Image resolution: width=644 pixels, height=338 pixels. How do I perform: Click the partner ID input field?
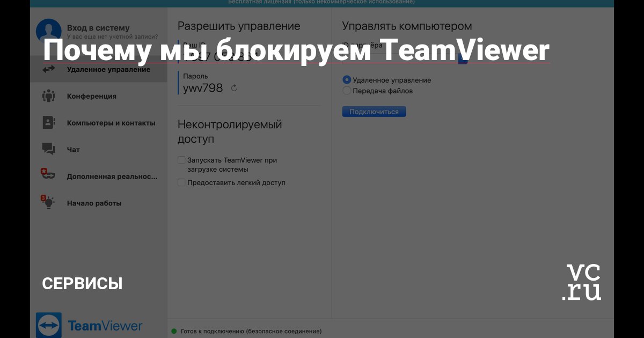(400, 59)
